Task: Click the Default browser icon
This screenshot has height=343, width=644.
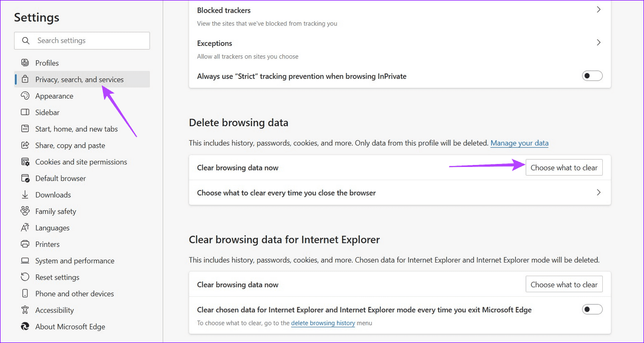Action: tap(25, 178)
